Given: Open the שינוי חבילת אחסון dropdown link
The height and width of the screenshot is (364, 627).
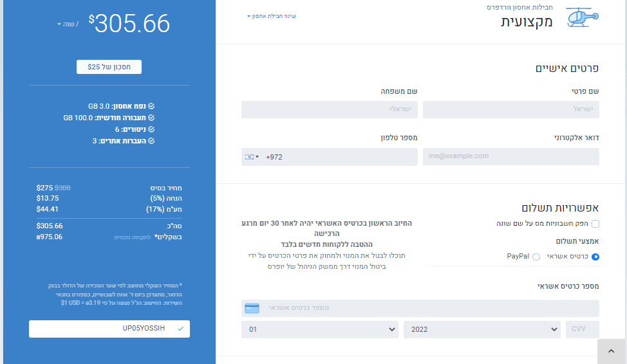Looking at the screenshot, I should pos(272,16).
